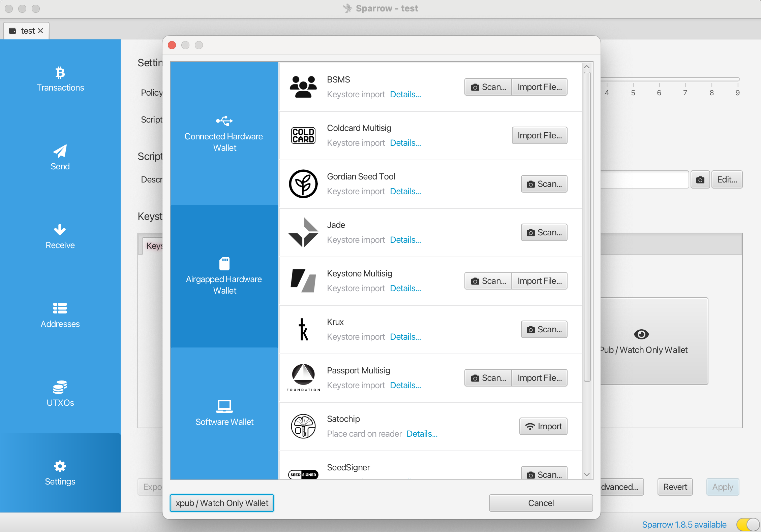This screenshot has height=532, width=761.
Task: Click the Sparrow 1.8.5 available link
Action: pyautogui.click(x=684, y=525)
